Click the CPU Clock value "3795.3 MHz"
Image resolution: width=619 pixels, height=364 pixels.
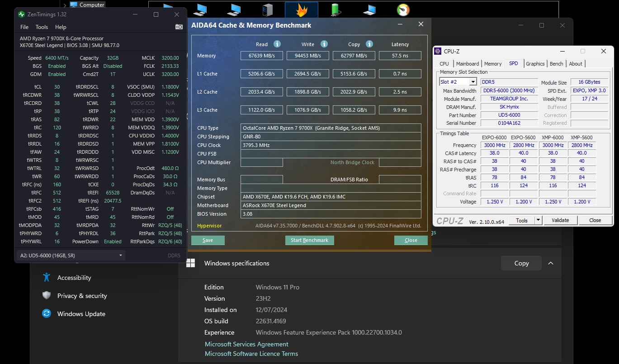pyautogui.click(x=331, y=145)
